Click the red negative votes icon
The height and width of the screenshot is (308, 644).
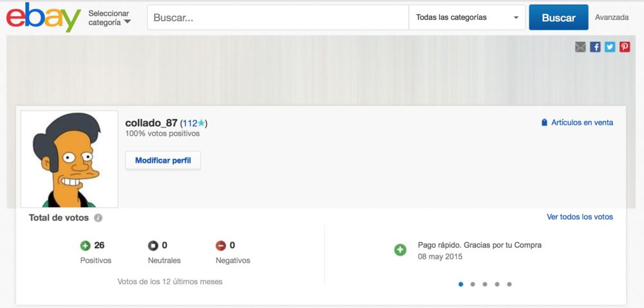click(220, 246)
